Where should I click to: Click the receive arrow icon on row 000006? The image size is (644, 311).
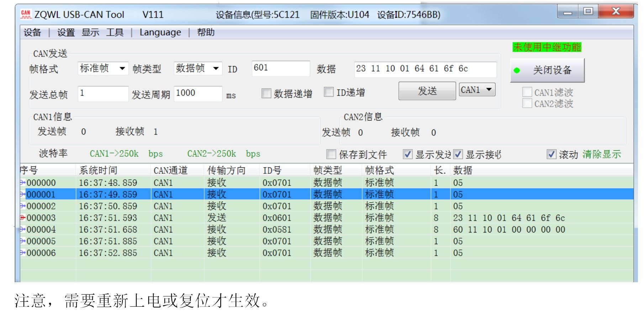(22, 253)
